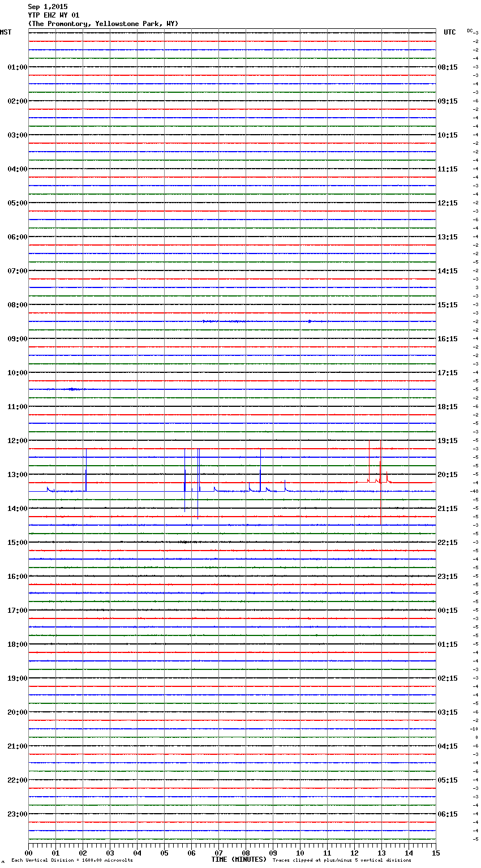Select the '17:00' MST hour label
This screenshot has width=481, height=868.
click(18, 611)
